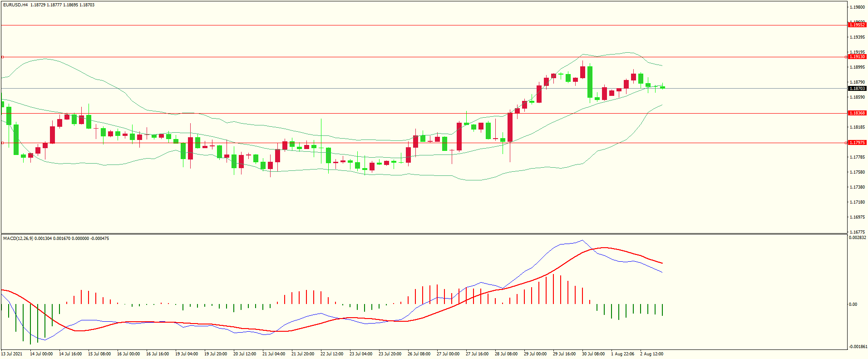
Task: Select the red 1.17975 price label
Action: click(x=857, y=143)
